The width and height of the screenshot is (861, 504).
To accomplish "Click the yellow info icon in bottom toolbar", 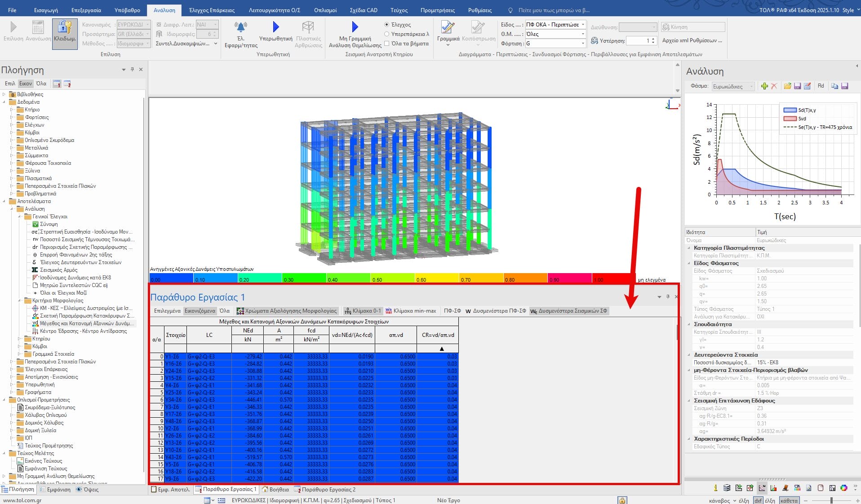I will point(715,488).
